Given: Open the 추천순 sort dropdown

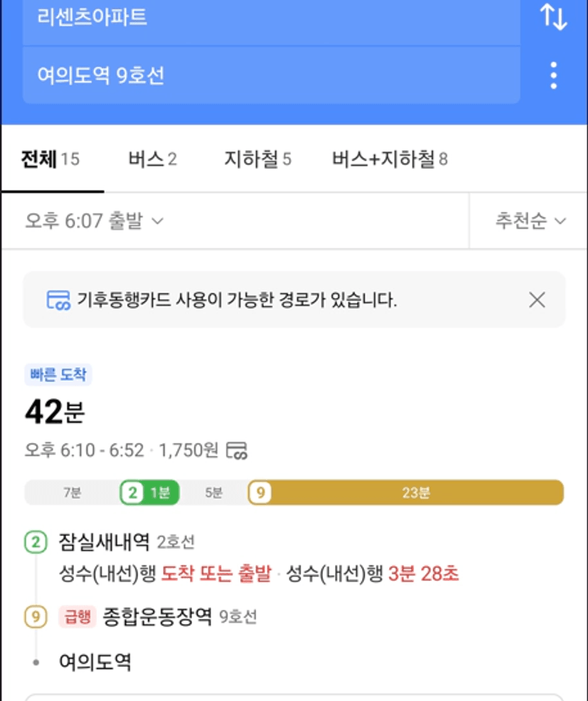Looking at the screenshot, I should 530,221.
